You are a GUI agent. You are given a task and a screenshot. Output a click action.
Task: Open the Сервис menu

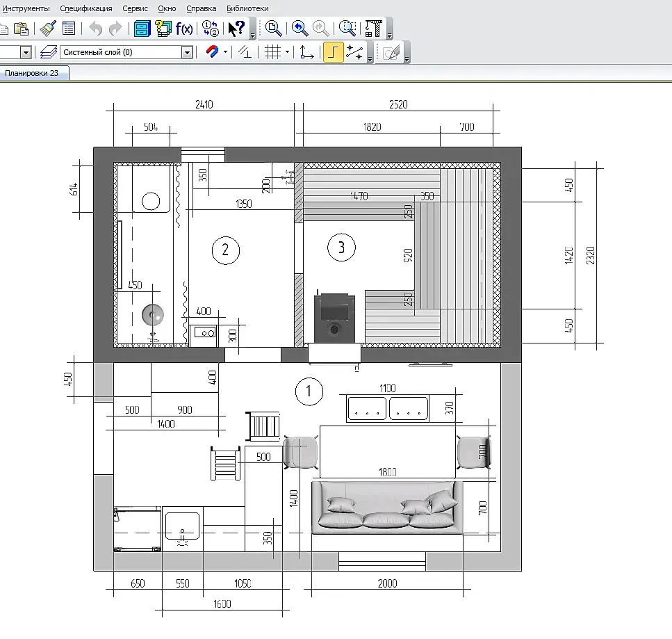[x=135, y=8]
